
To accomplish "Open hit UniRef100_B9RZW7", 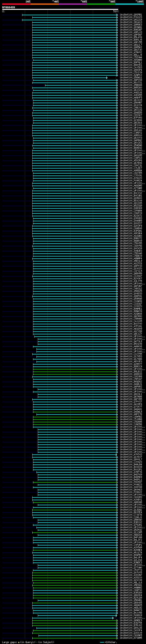I will (131, 30).
